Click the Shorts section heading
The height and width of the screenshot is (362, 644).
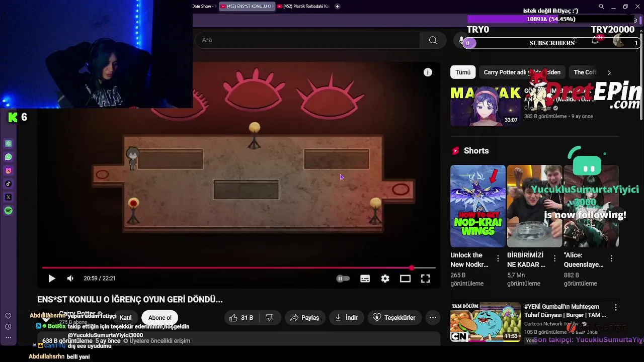tap(476, 151)
